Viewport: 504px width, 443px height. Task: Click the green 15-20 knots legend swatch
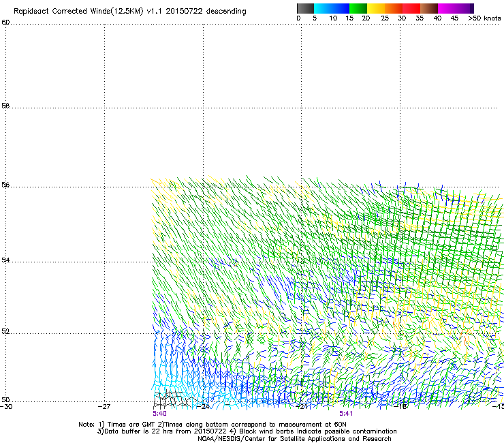[x=358, y=8]
